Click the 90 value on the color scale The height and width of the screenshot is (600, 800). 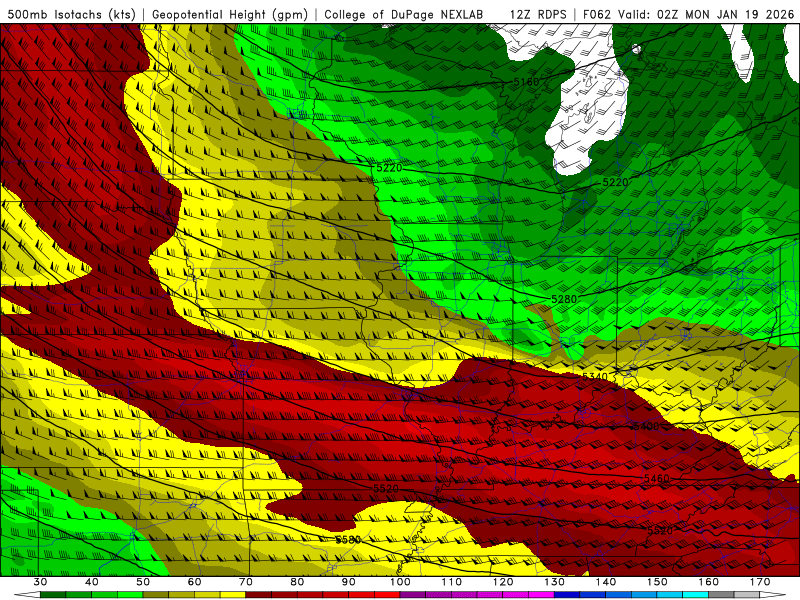(x=348, y=582)
